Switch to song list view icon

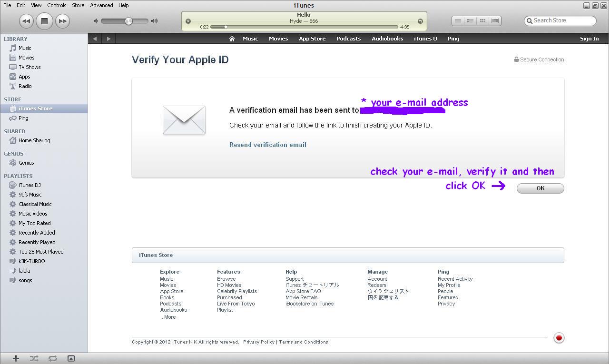(x=458, y=20)
